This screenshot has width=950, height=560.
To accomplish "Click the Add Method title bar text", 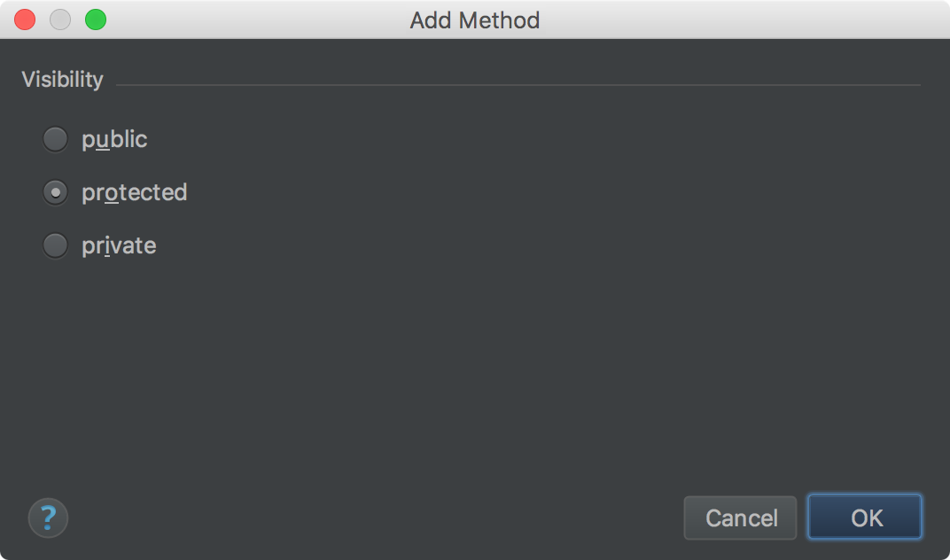I will click(x=474, y=20).
